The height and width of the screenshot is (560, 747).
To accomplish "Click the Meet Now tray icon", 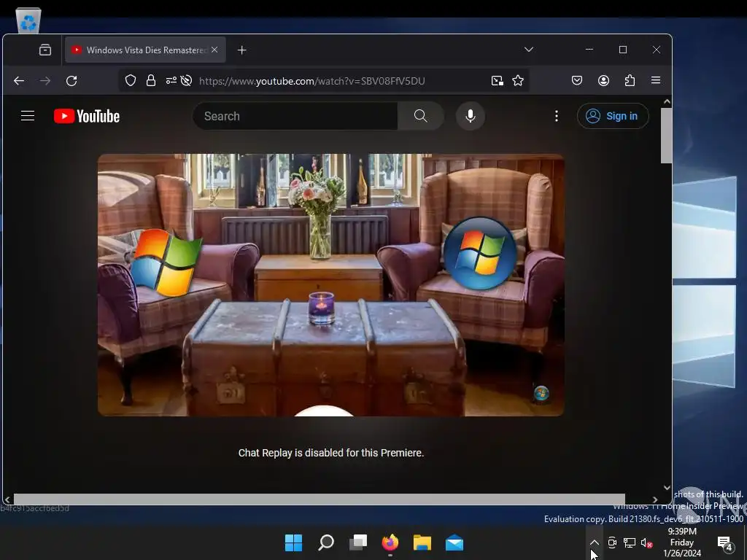I will pos(612,542).
